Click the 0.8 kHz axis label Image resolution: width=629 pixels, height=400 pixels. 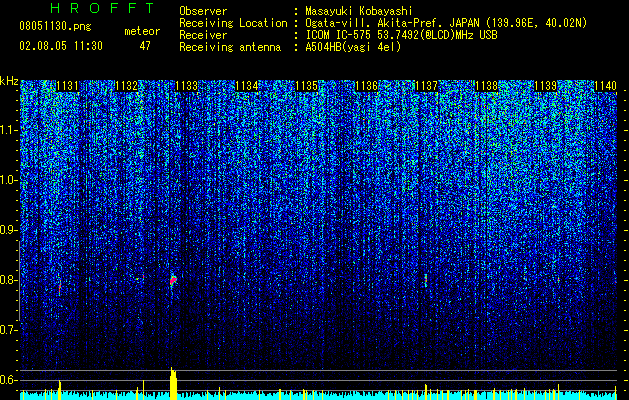click(9, 280)
